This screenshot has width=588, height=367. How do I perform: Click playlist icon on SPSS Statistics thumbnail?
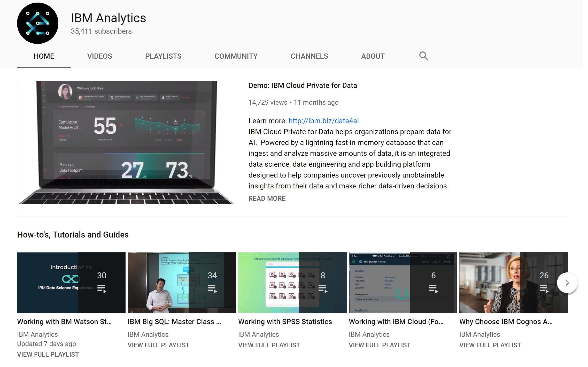point(323,289)
